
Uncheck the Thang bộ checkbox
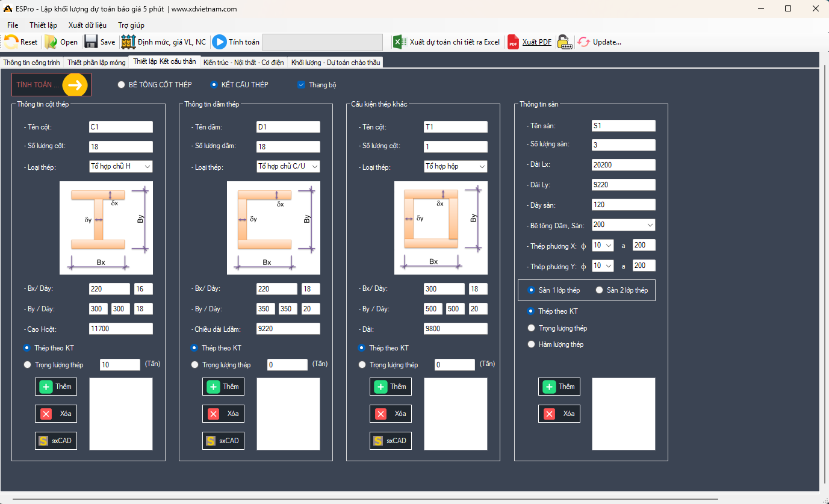pyautogui.click(x=302, y=85)
